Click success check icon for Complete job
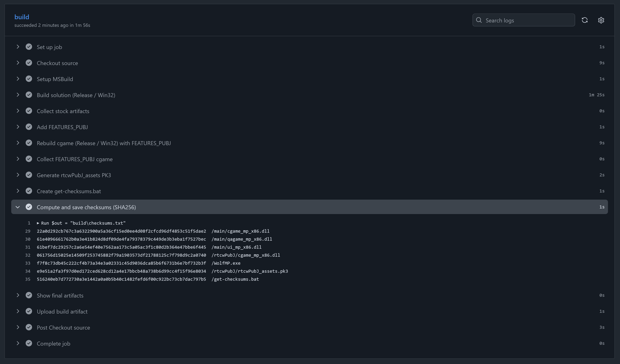620x364 pixels. pyautogui.click(x=29, y=343)
